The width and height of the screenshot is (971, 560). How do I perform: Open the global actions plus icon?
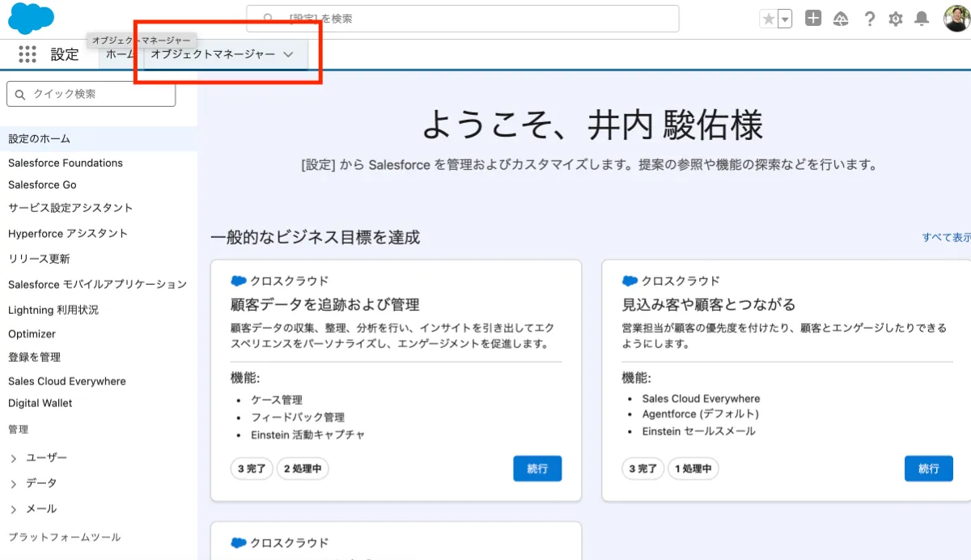pyautogui.click(x=813, y=18)
